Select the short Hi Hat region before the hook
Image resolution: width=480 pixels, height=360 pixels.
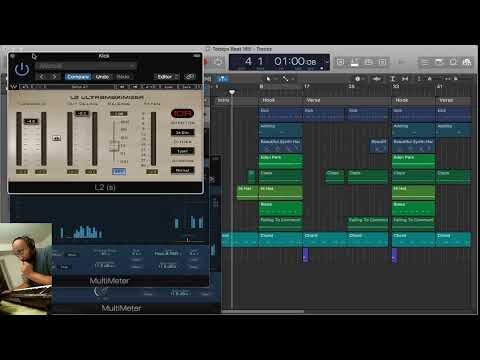coord(247,193)
